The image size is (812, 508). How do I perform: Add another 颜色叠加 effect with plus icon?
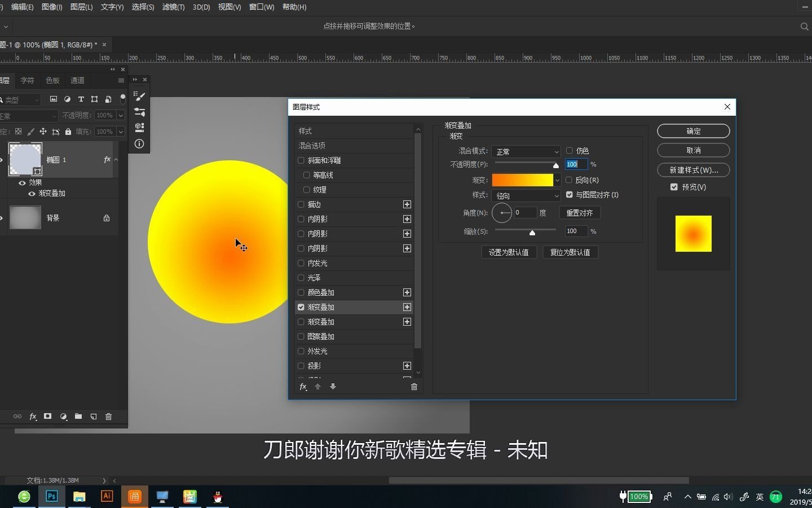point(407,292)
